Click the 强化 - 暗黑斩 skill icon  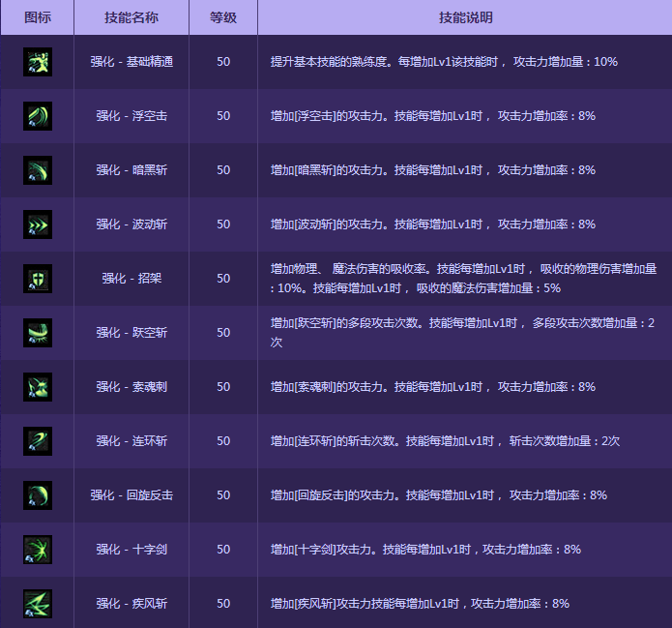click(38, 170)
